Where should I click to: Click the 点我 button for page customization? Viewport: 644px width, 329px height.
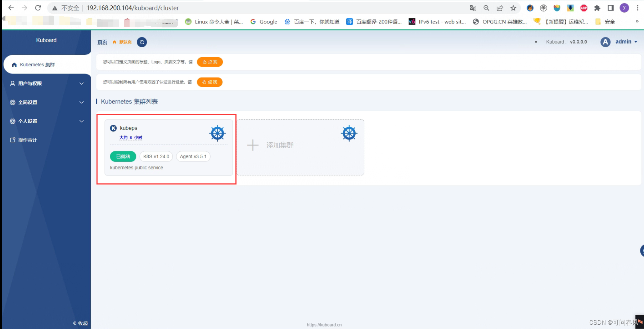(210, 62)
